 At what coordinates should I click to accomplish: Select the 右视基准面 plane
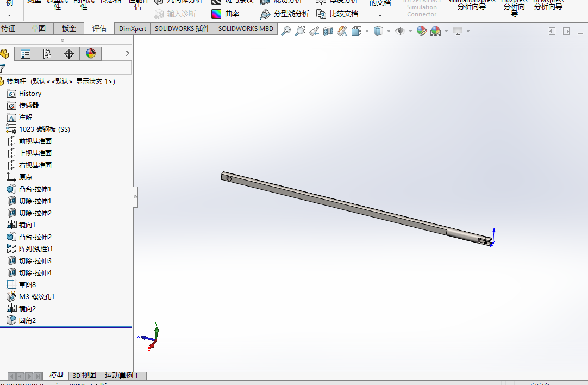(x=29, y=165)
